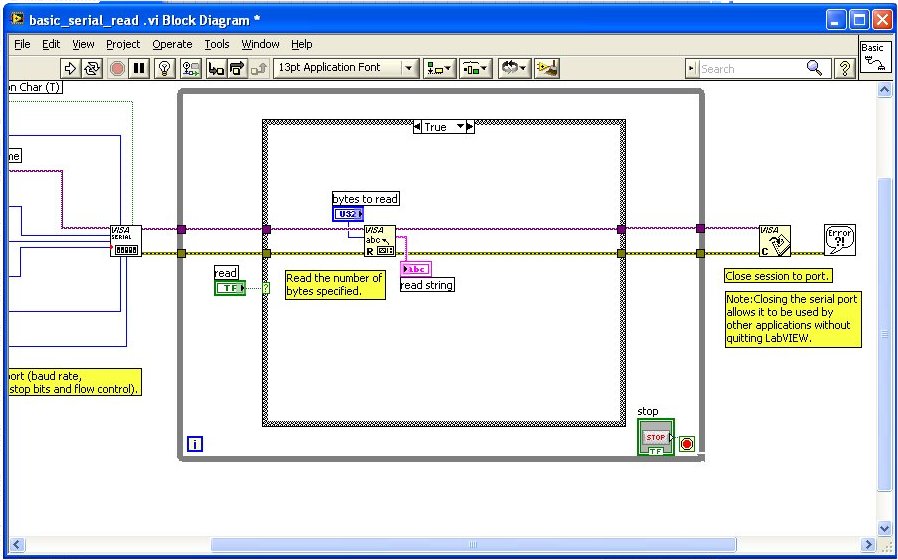
Task: Click the VISA Close node
Action: point(774,240)
